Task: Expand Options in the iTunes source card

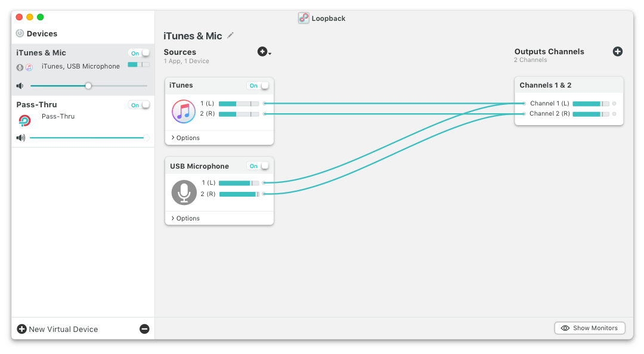Action: (x=185, y=138)
